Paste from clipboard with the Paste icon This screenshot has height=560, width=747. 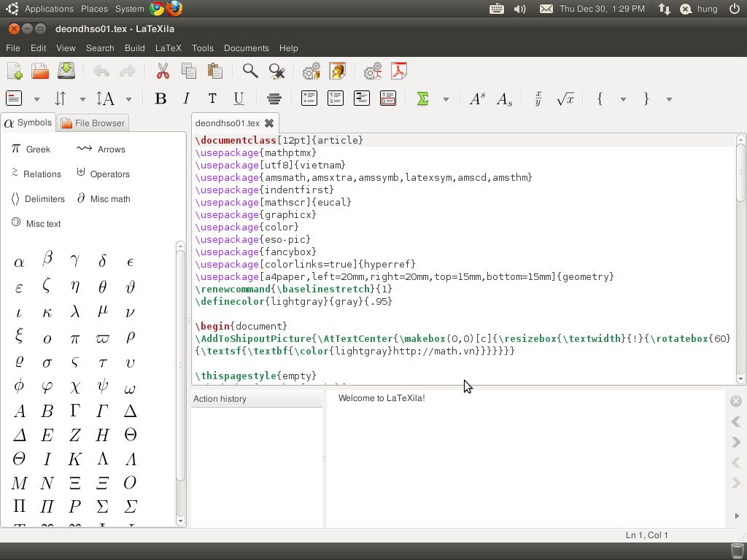(x=215, y=71)
